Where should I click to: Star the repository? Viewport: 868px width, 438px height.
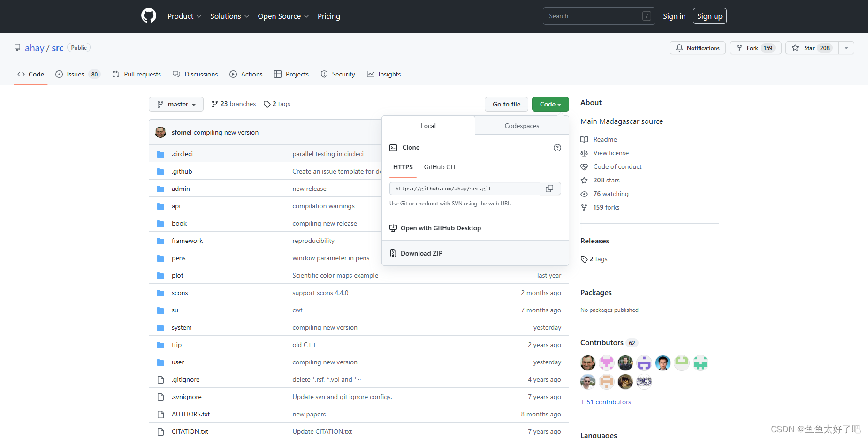pyautogui.click(x=812, y=48)
